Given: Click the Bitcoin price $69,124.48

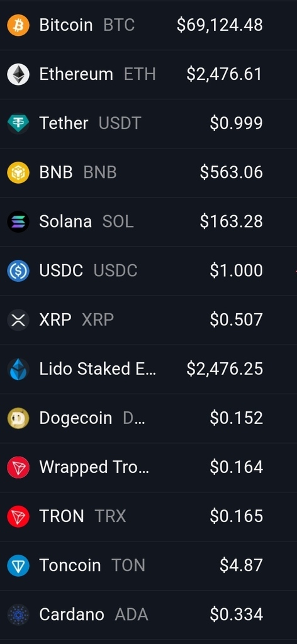Looking at the screenshot, I should (x=220, y=25).
